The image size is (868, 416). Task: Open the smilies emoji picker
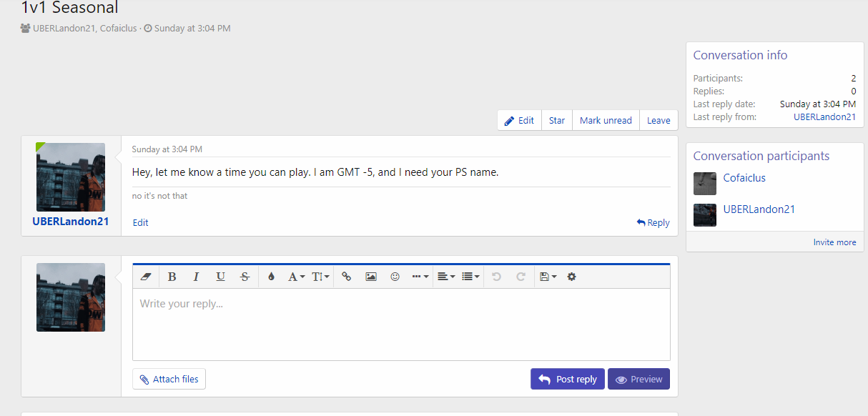pos(395,277)
